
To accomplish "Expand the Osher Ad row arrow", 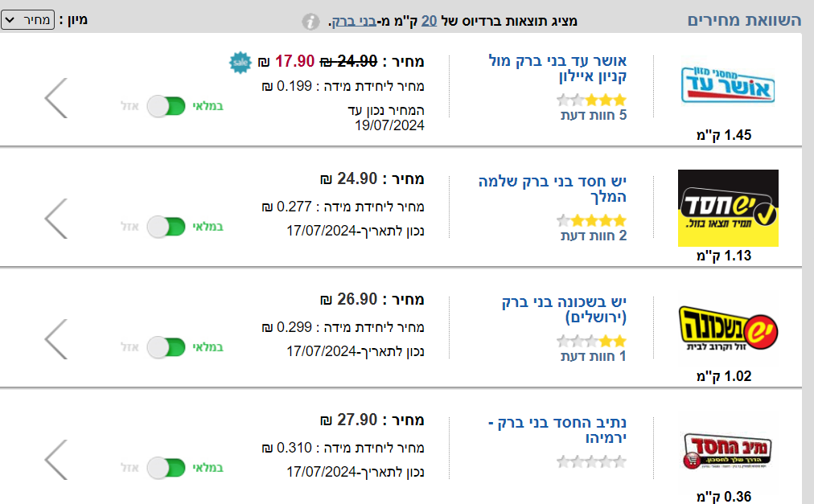I will tap(55, 98).
